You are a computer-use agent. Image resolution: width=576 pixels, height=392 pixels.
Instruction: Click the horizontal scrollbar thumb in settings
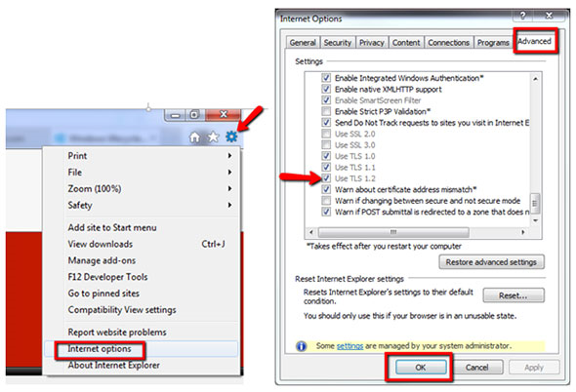[393, 232]
